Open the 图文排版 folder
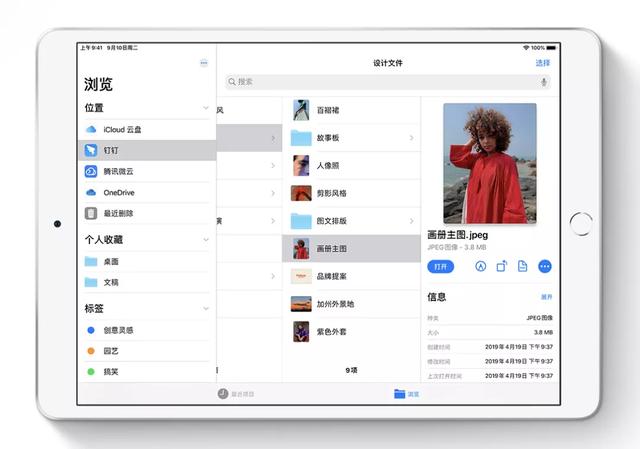The width and height of the screenshot is (640, 449). pyautogui.click(x=351, y=221)
